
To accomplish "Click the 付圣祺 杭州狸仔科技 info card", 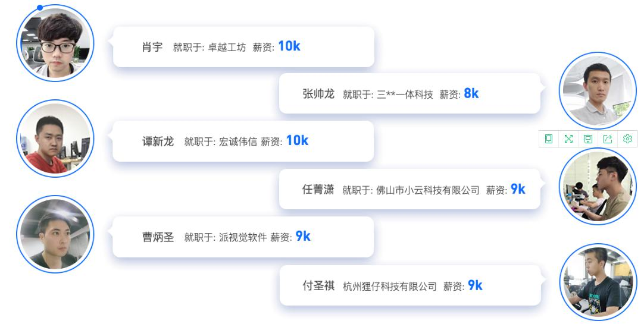I will [x=410, y=285].
